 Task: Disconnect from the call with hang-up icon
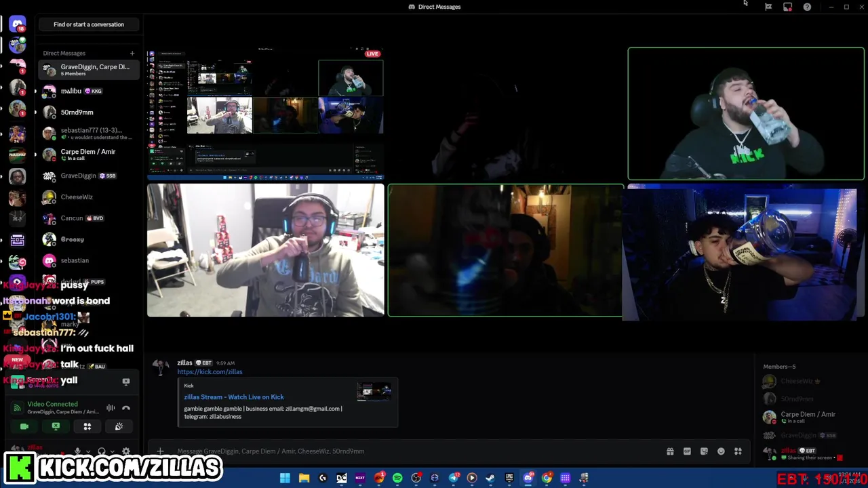(x=126, y=408)
